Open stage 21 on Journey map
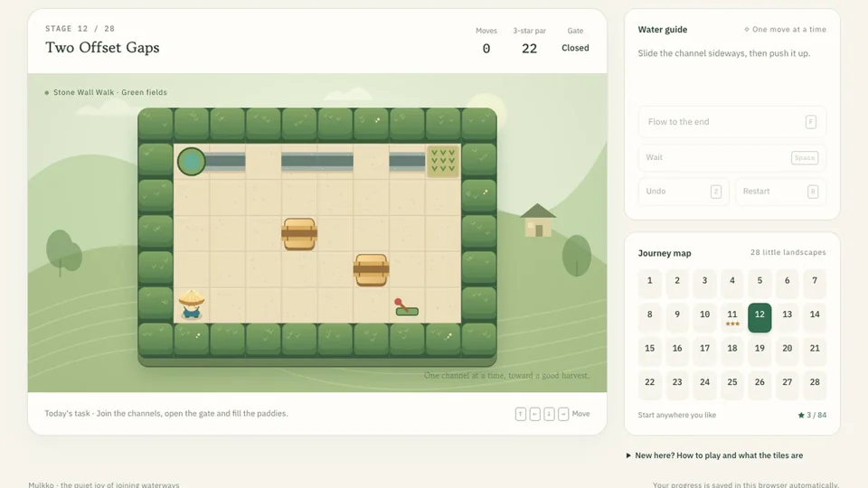 (x=815, y=352)
